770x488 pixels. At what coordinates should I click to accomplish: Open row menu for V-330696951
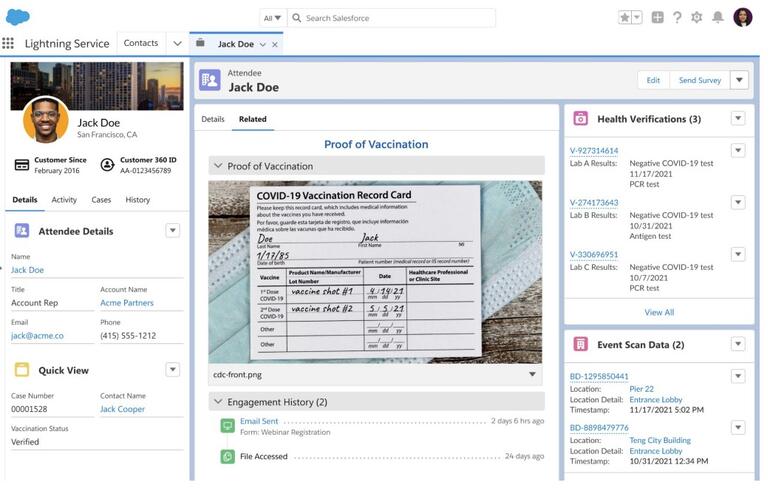738,254
